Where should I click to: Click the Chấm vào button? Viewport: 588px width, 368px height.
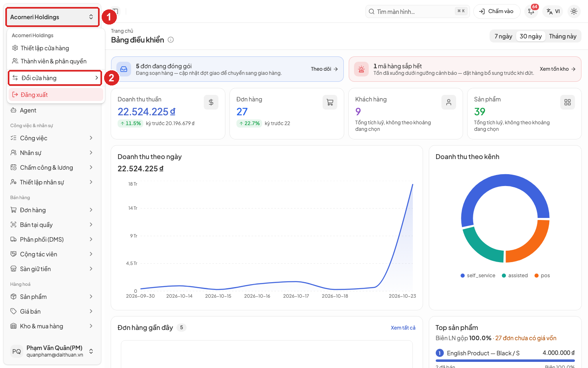[497, 11]
